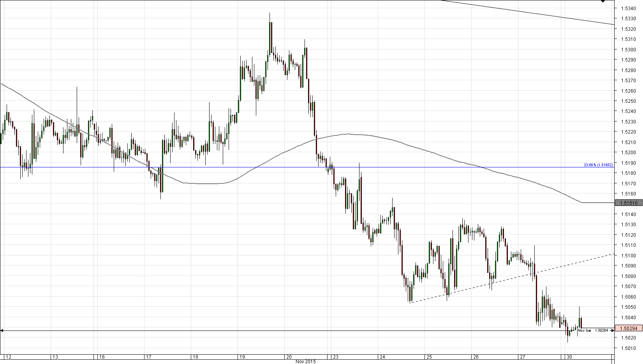Click date label 26 on time axis

pyautogui.click(x=476, y=357)
